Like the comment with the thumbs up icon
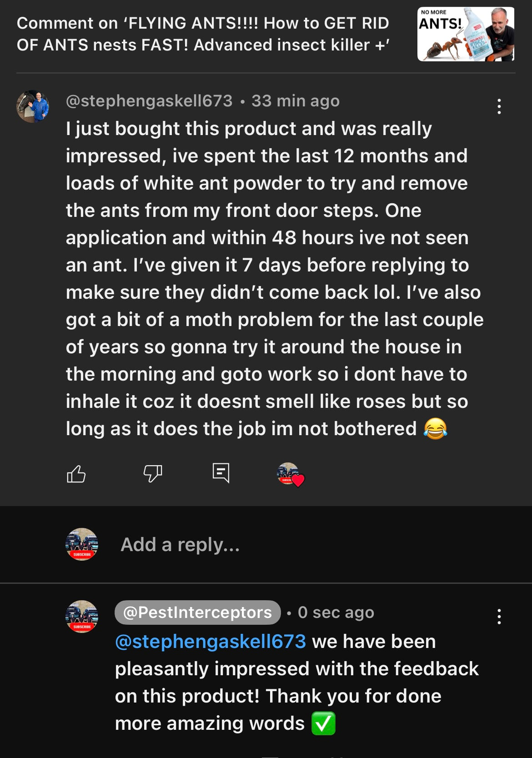Viewport: 532px width, 758px height. coord(76,474)
